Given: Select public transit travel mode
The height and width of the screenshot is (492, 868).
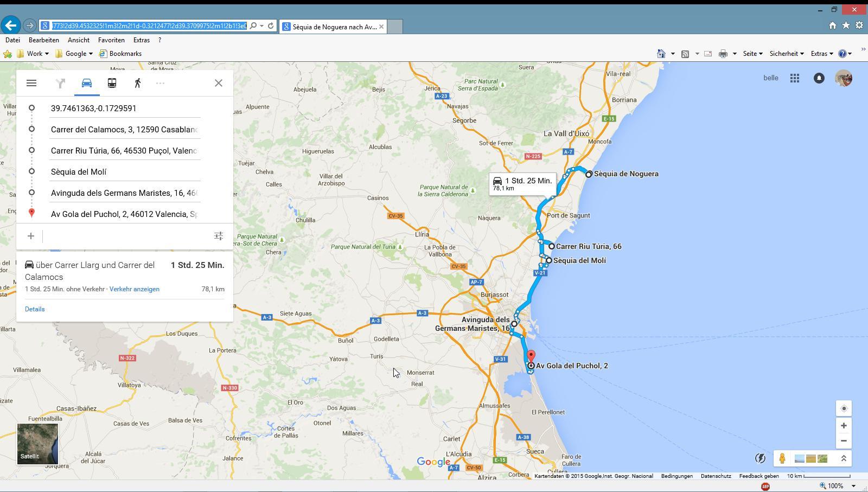Looking at the screenshot, I should (112, 83).
